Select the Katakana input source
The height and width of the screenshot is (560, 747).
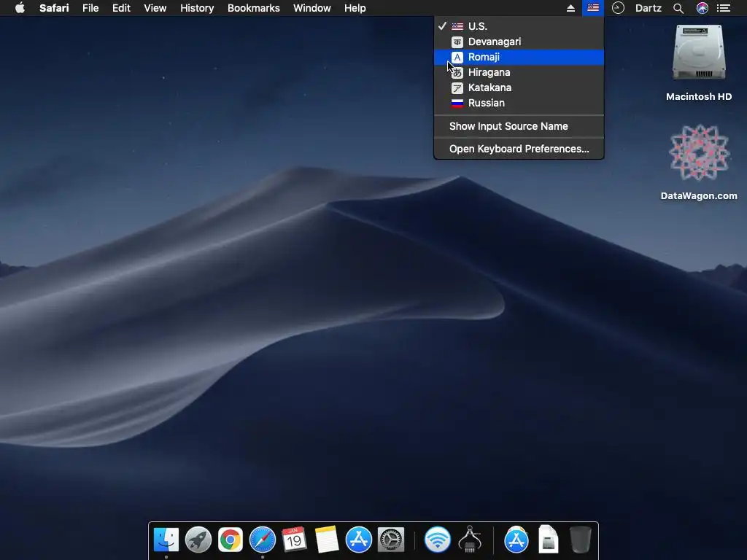[519, 87]
